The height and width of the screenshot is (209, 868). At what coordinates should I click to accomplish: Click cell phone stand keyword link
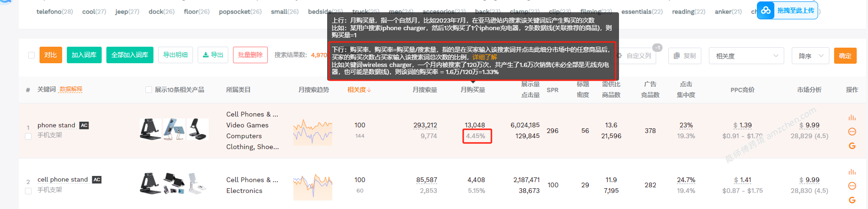coord(63,180)
